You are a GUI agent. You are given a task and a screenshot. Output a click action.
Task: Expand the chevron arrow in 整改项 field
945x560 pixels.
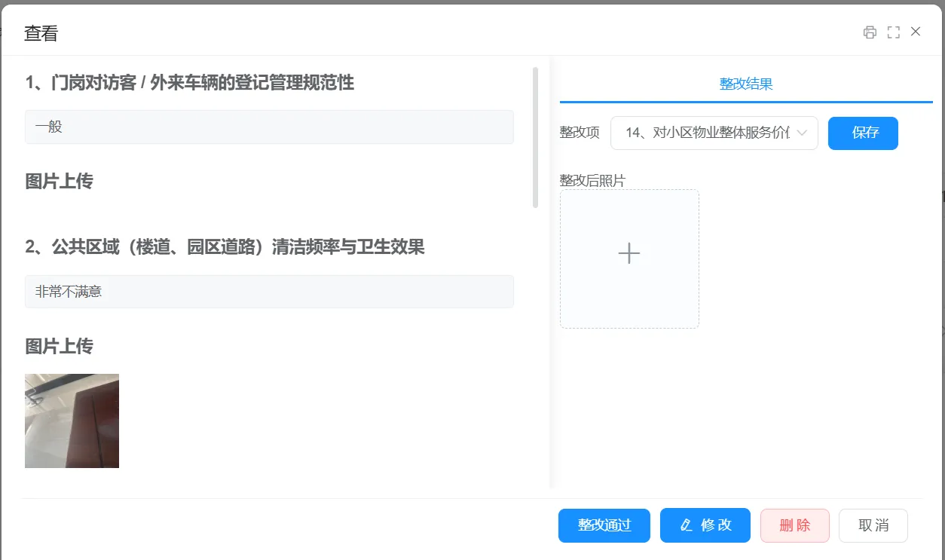(802, 133)
